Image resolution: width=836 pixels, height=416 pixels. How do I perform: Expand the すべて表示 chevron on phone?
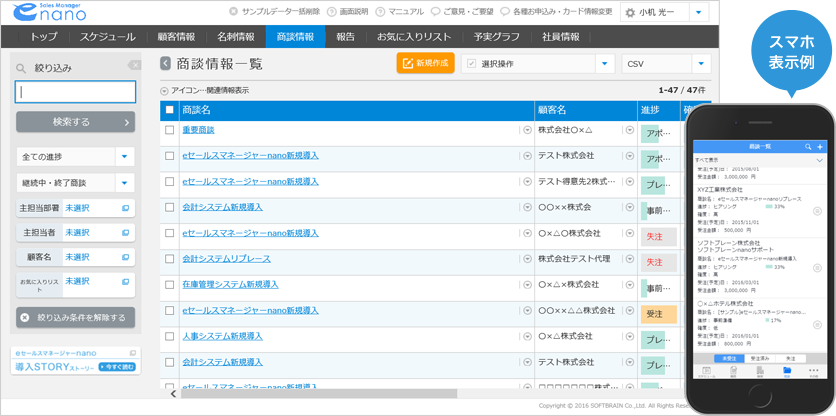819,159
